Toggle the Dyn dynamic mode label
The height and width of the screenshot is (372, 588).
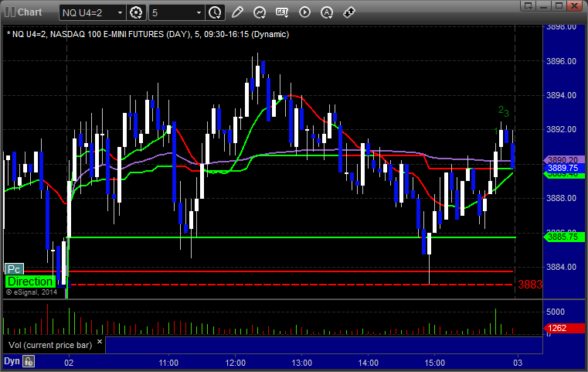[x=12, y=361]
